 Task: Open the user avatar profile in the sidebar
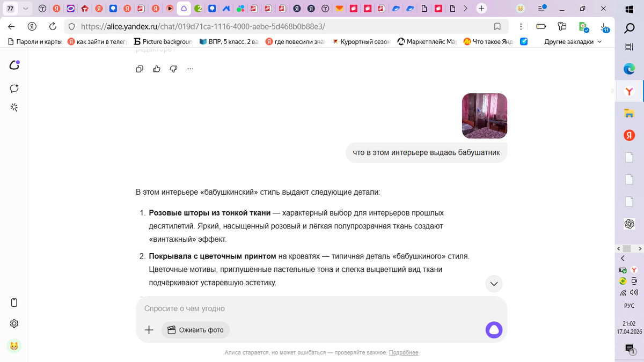click(14, 346)
